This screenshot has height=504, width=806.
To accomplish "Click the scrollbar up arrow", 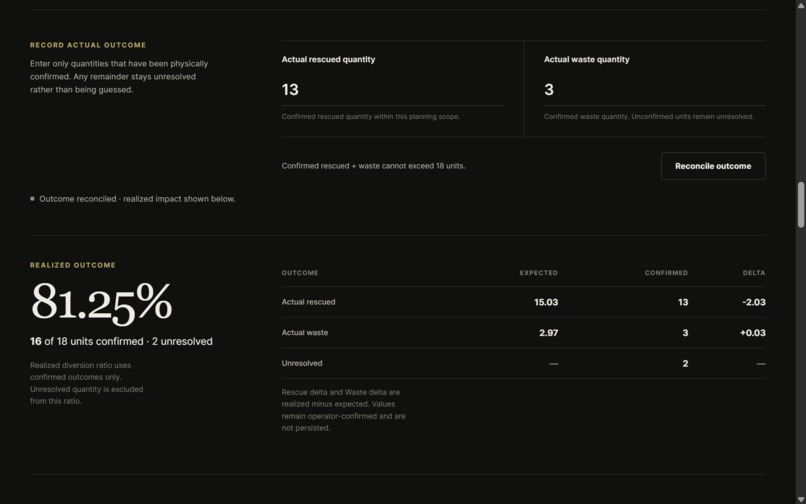I will pyautogui.click(x=801, y=5).
